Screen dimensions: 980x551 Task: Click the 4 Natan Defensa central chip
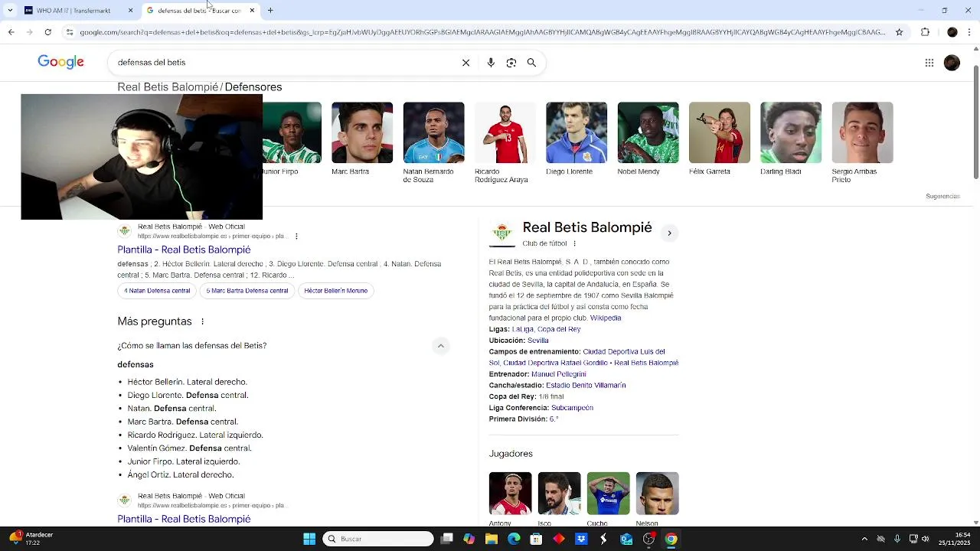coord(157,291)
